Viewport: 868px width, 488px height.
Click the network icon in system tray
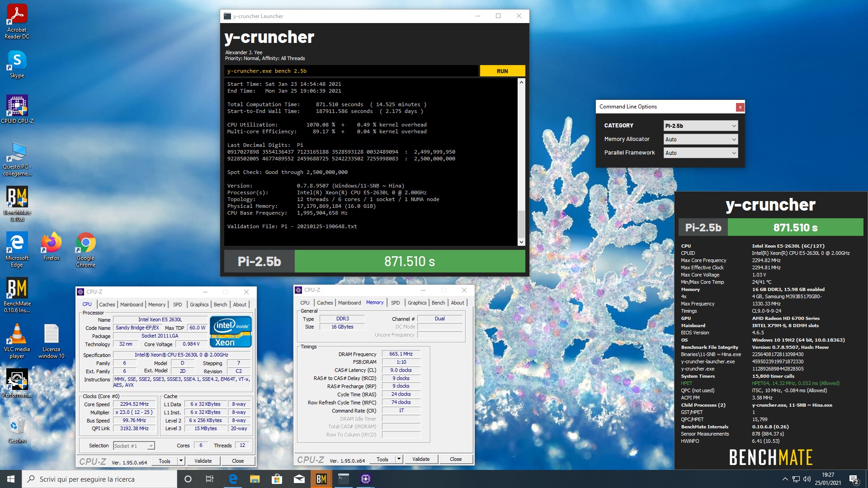[x=796, y=479]
